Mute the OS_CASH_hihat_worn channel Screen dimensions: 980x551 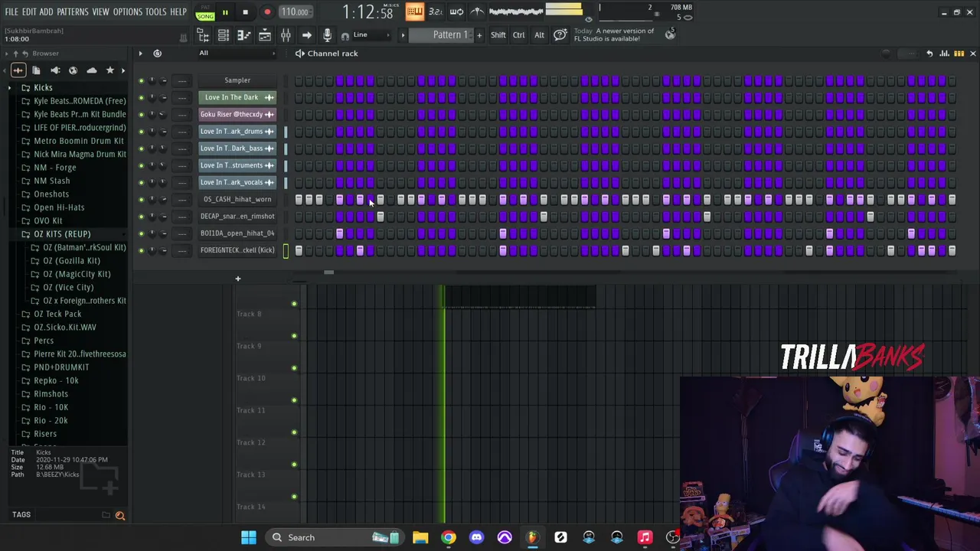pos(141,200)
